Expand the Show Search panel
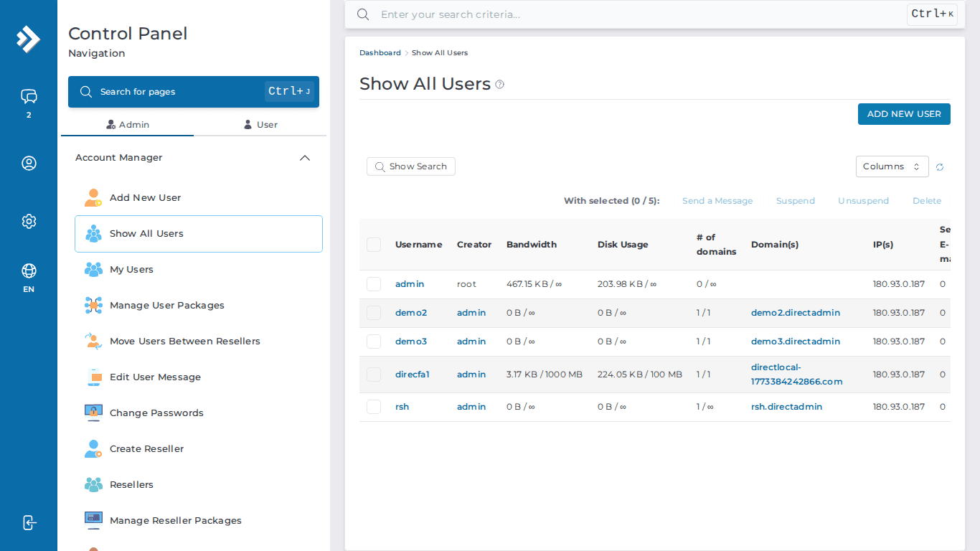Image resolution: width=980 pixels, height=551 pixels. (x=410, y=166)
